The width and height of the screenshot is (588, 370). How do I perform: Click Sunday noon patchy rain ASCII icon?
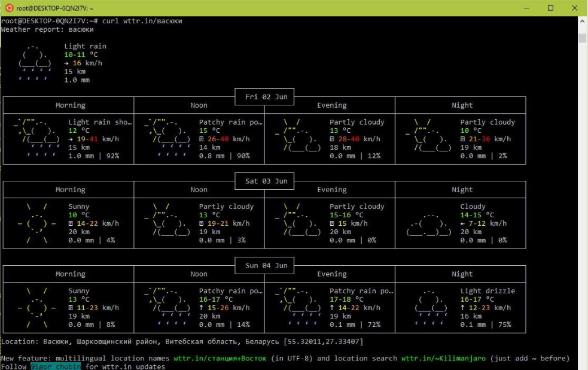[x=167, y=307]
